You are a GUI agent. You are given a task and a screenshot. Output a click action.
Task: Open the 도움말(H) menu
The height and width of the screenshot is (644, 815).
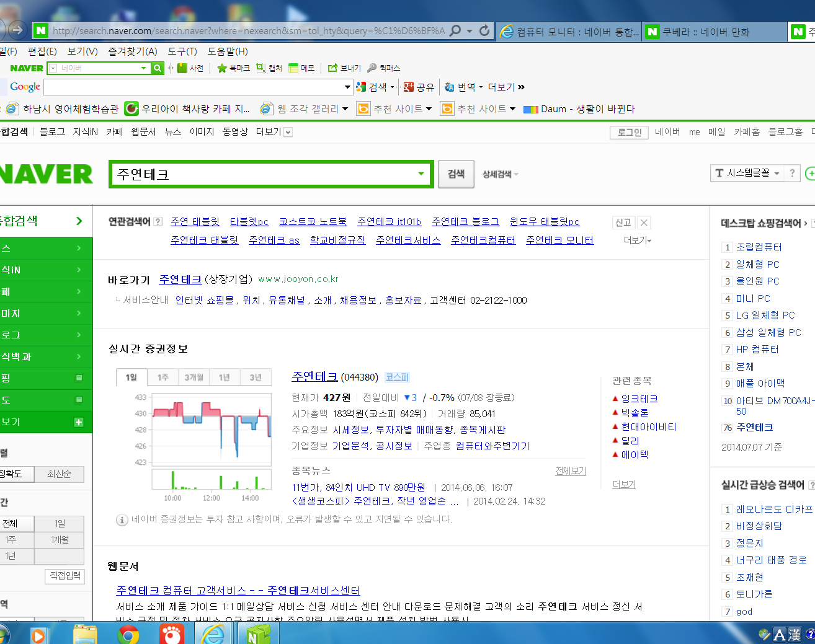click(x=228, y=51)
